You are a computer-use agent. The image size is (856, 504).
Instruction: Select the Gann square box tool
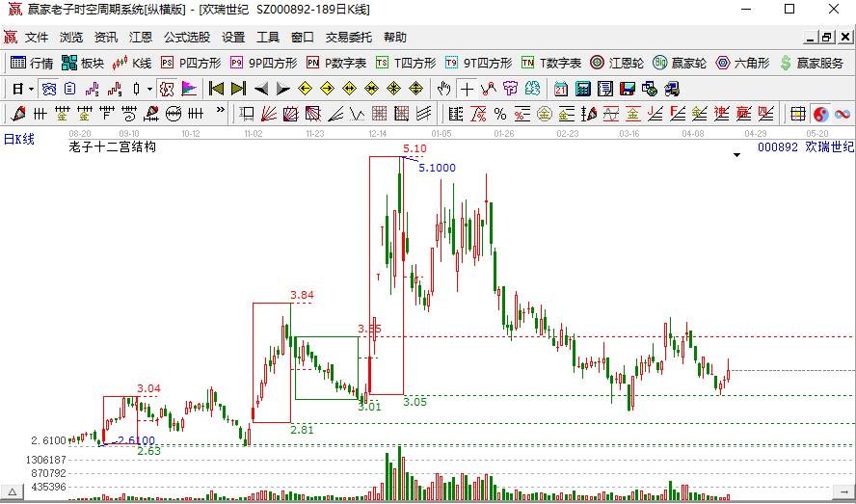tap(291, 114)
